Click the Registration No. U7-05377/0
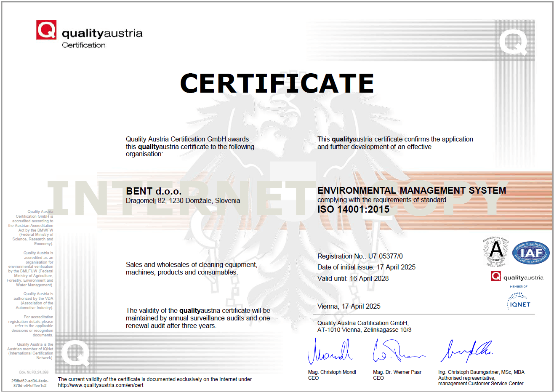The image size is (554, 392). (360, 256)
